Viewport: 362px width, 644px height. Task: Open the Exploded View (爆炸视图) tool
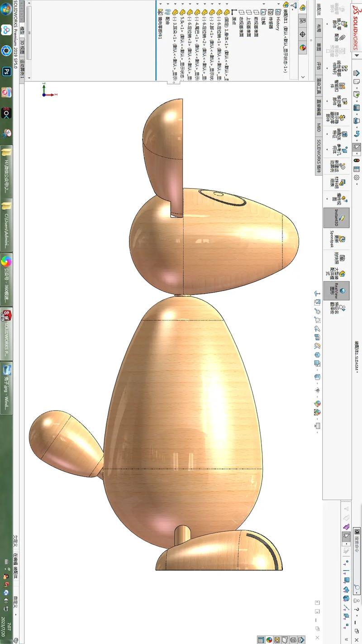pos(343,199)
